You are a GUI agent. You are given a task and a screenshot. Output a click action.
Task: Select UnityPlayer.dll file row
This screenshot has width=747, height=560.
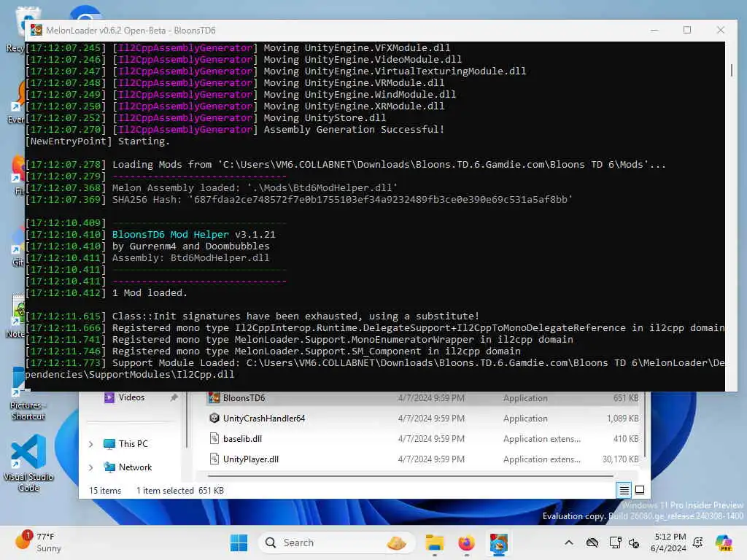(424, 459)
